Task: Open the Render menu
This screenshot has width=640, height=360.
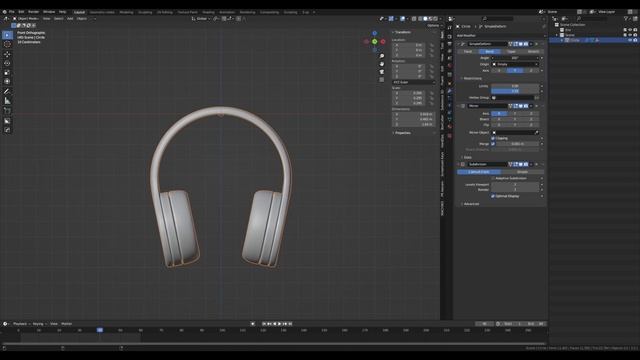Action: tap(33, 12)
